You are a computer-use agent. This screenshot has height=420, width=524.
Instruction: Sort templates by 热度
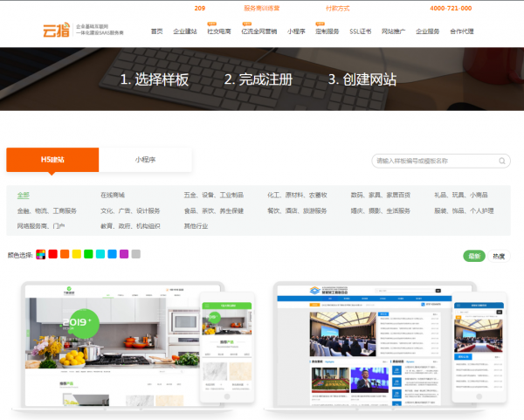[499, 256]
